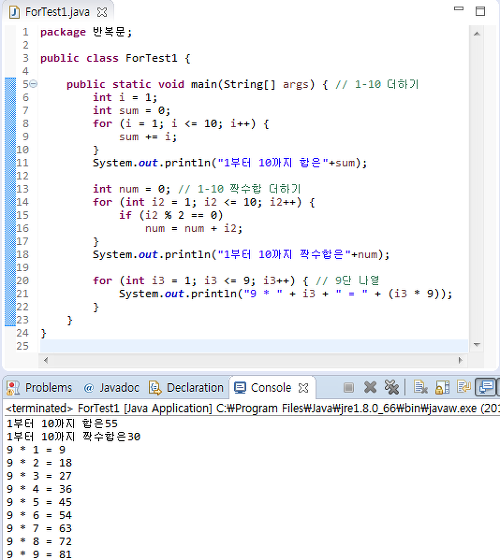Click the Terminate (stop) console button
The width and height of the screenshot is (500, 560).
tap(349, 388)
